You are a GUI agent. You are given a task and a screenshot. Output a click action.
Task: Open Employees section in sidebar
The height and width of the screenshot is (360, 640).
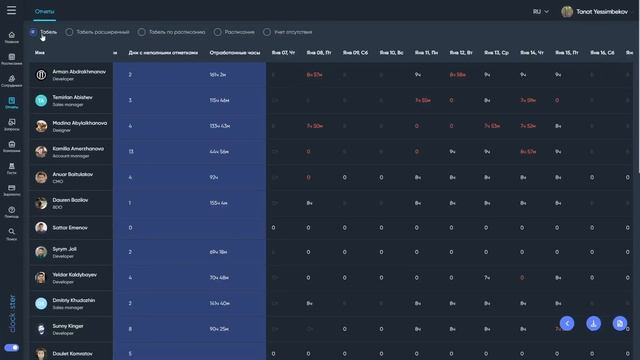(x=11, y=81)
